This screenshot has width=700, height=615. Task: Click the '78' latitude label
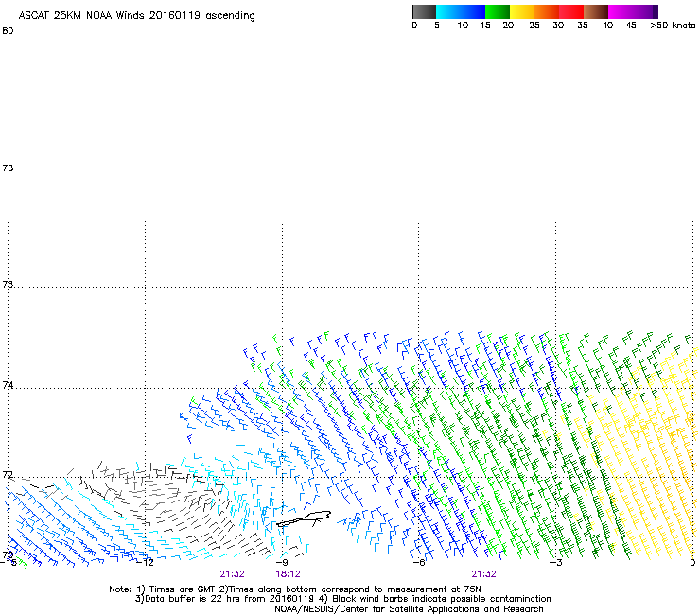(x=8, y=167)
